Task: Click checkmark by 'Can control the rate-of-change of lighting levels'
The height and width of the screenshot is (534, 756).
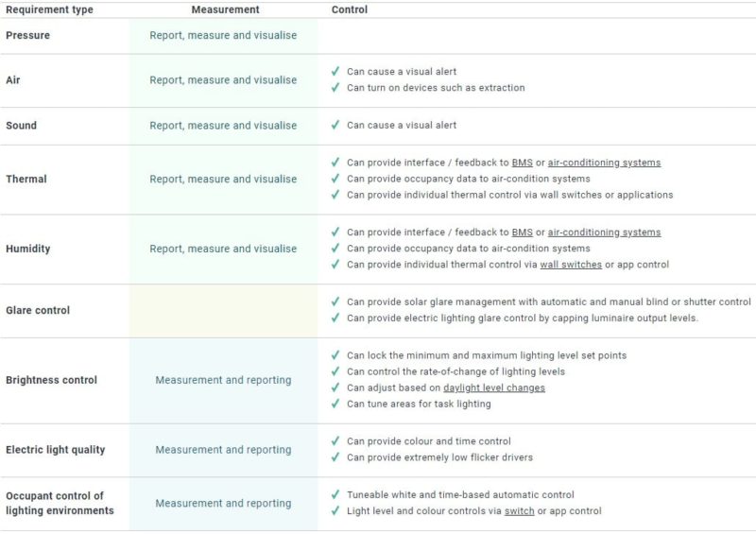Action: click(x=335, y=371)
